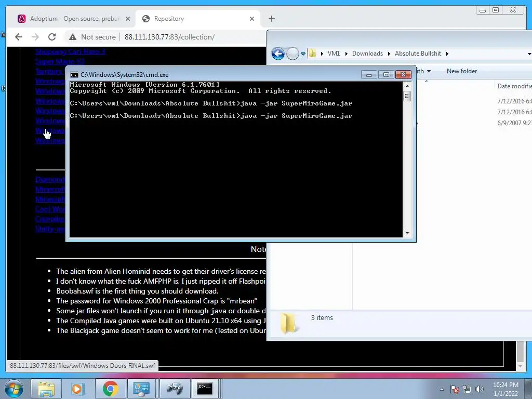Open the Explorer recent locations dropdown
532x399 pixels.
[303, 54]
